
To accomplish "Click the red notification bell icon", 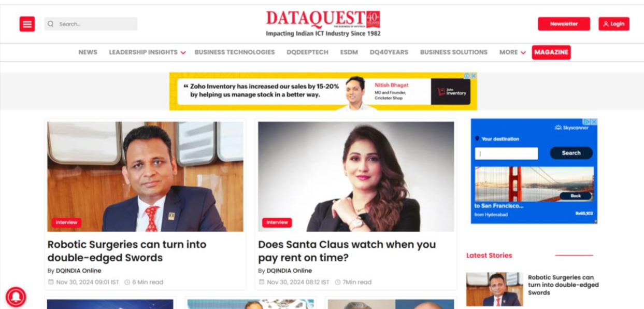I will (16, 297).
